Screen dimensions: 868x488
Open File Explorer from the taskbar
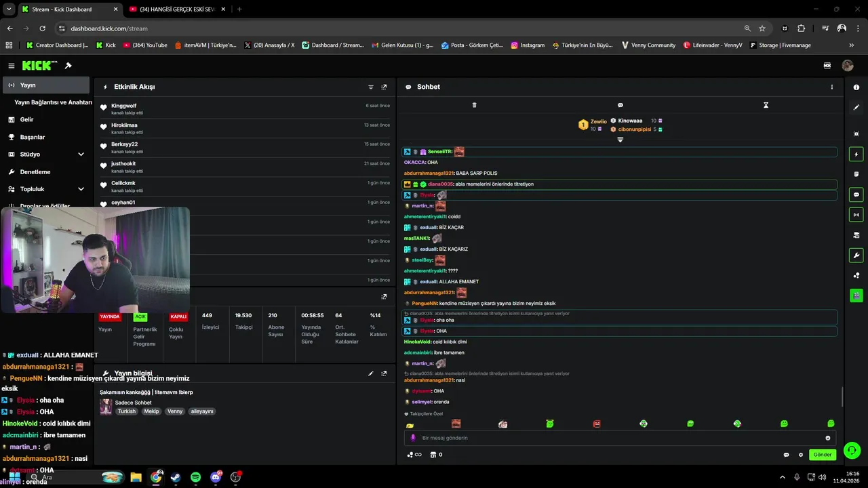[x=136, y=477]
